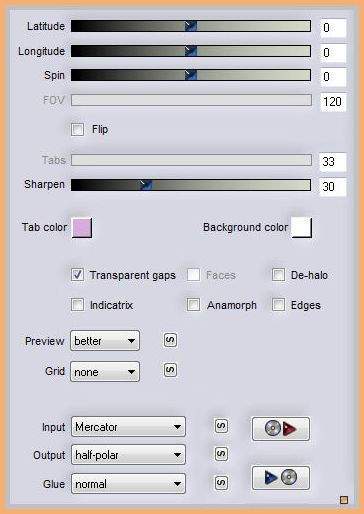Click the Latitude value input field
The width and height of the screenshot is (364, 514).
pos(333,28)
